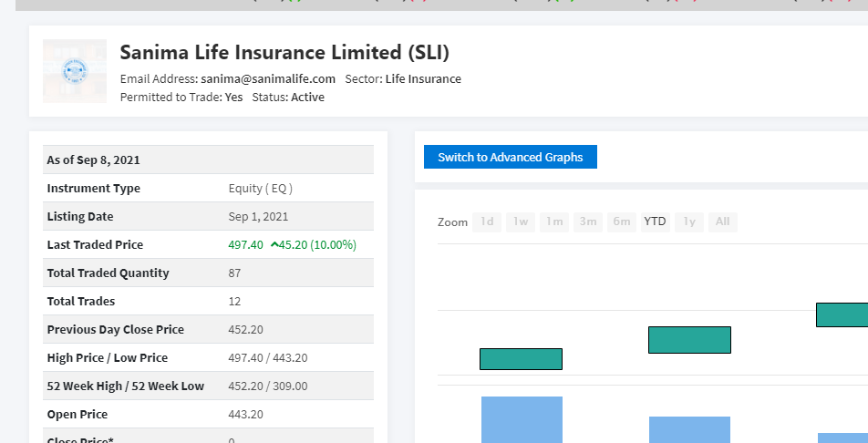Click the second green candlestick on the chart
Viewport: 868px width, 443px height.
689,340
